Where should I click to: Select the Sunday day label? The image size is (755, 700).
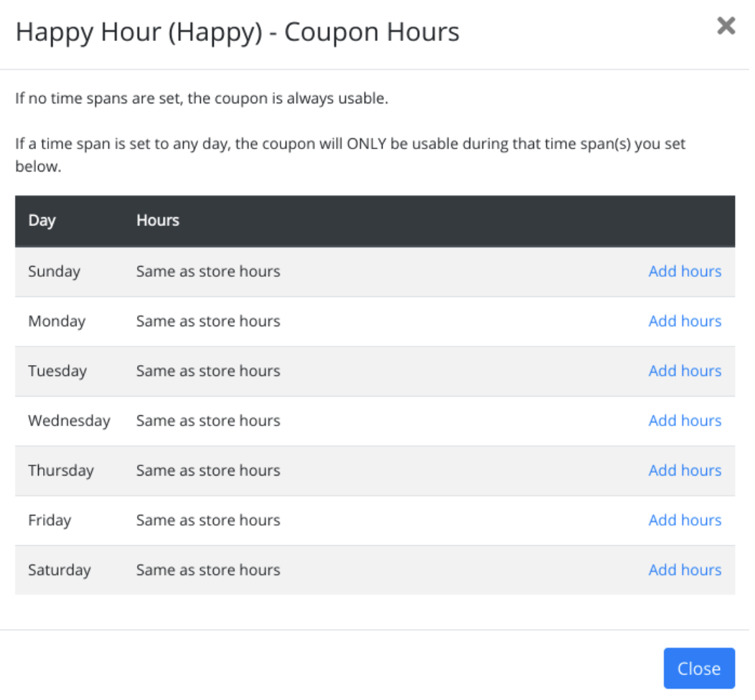[x=54, y=272]
